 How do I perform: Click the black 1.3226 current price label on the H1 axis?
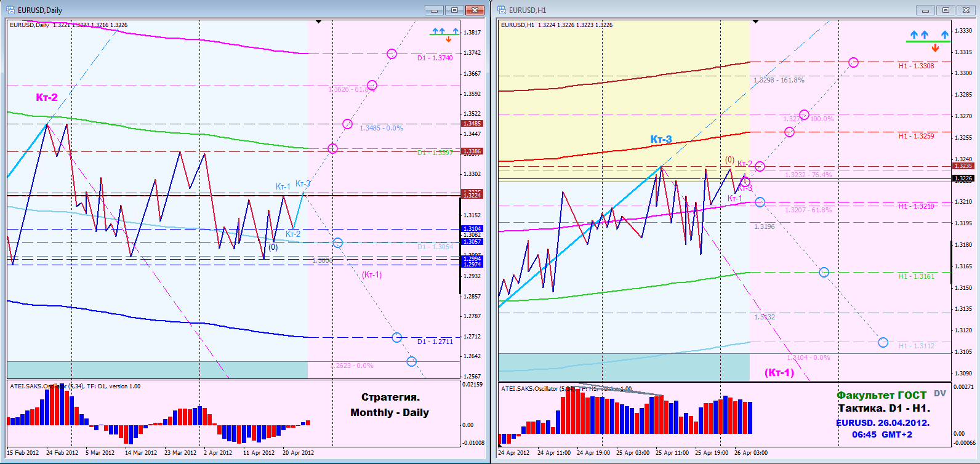pyautogui.click(x=963, y=178)
